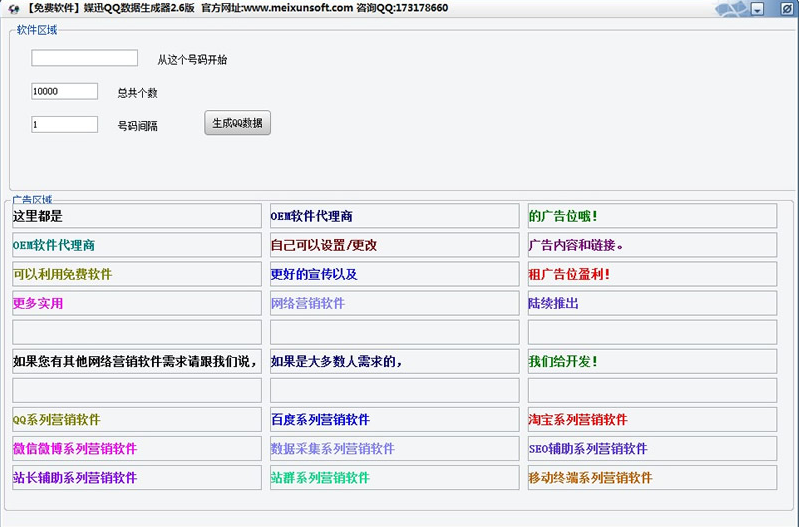Image resolution: width=799 pixels, height=527 pixels.
Task: Click the 号码间隔 label
Action: tap(138, 126)
